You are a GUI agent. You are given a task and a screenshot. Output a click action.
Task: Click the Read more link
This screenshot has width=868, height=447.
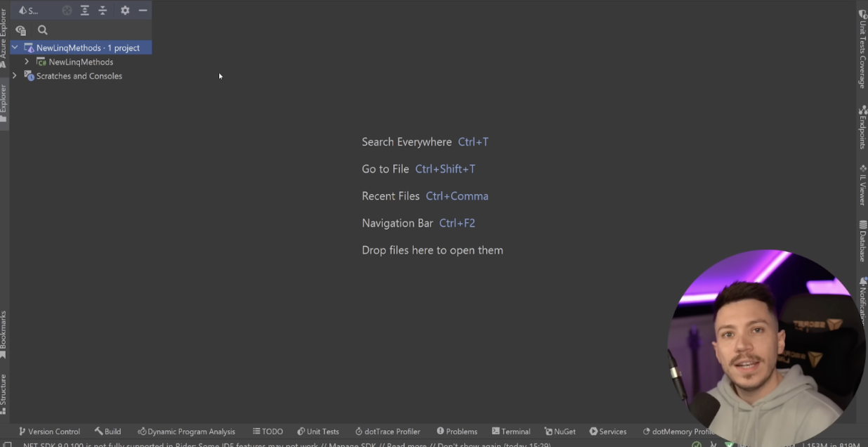click(x=404, y=444)
